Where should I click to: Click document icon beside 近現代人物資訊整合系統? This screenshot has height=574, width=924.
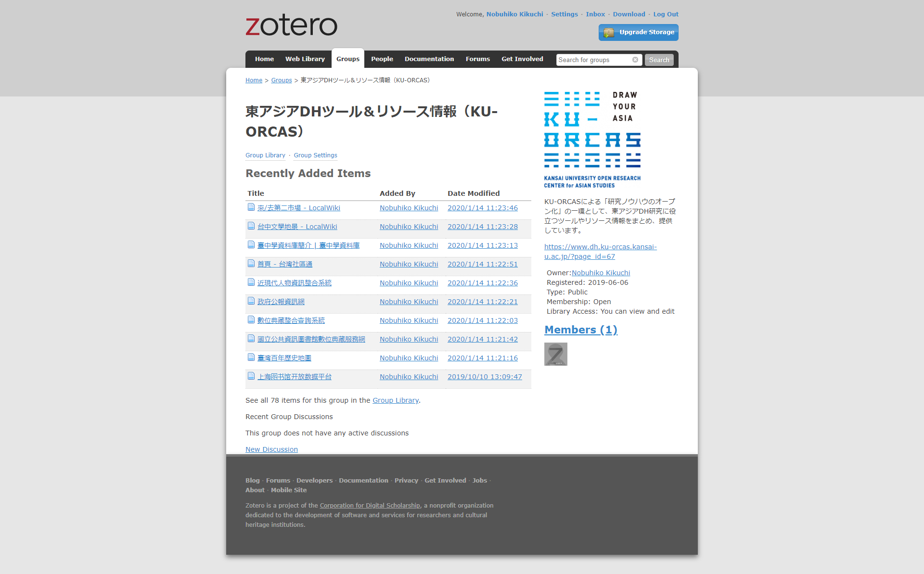tap(251, 282)
